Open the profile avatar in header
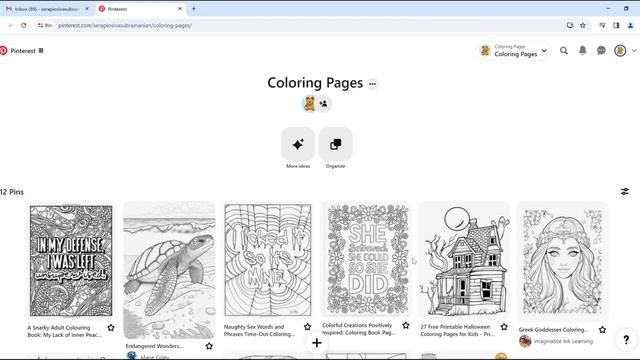Screen dimensions: 640x360 tap(620, 51)
